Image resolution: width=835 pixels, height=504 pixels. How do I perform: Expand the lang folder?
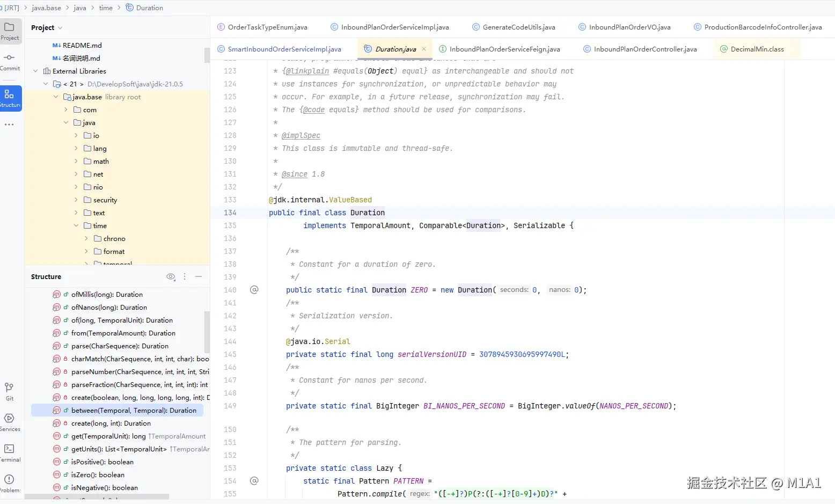click(76, 149)
